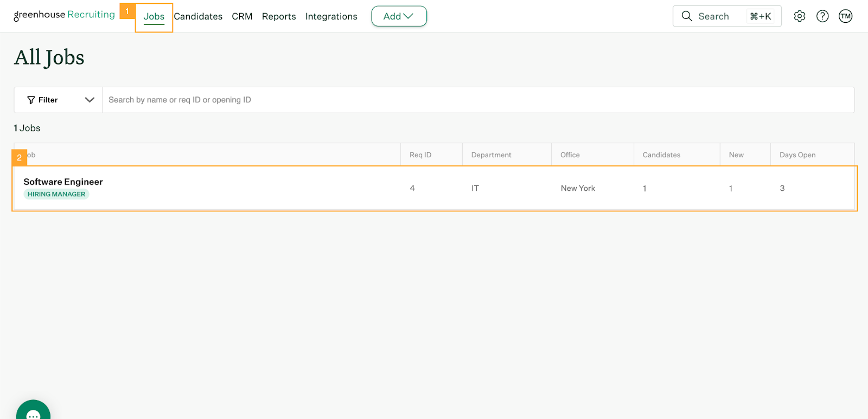This screenshot has height=419, width=868.
Task: Open the Reports tab
Action: pos(279,17)
